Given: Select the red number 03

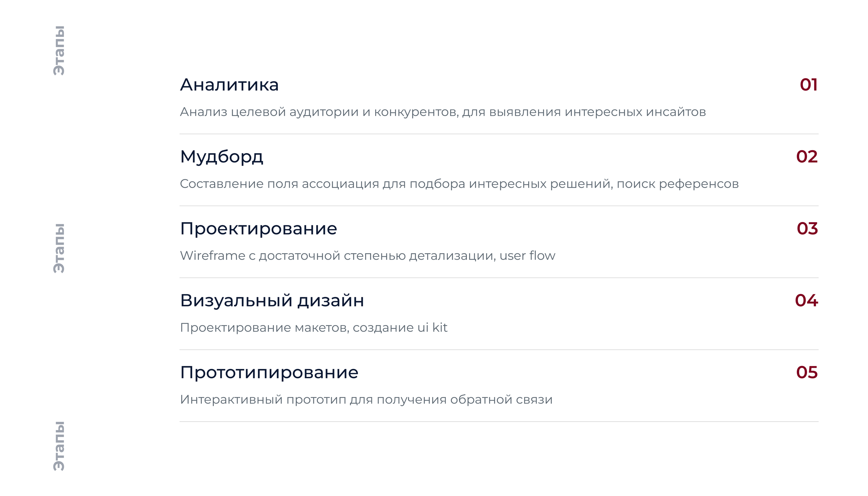Looking at the screenshot, I should (x=807, y=228).
